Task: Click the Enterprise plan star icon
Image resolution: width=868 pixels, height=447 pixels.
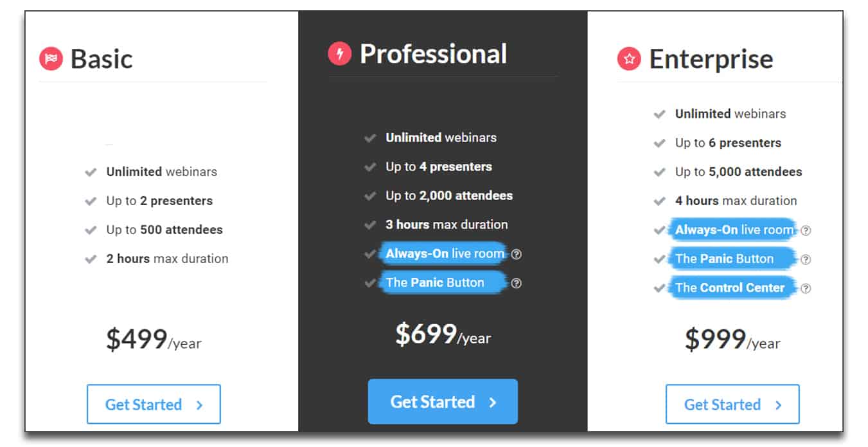Action: point(630,59)
